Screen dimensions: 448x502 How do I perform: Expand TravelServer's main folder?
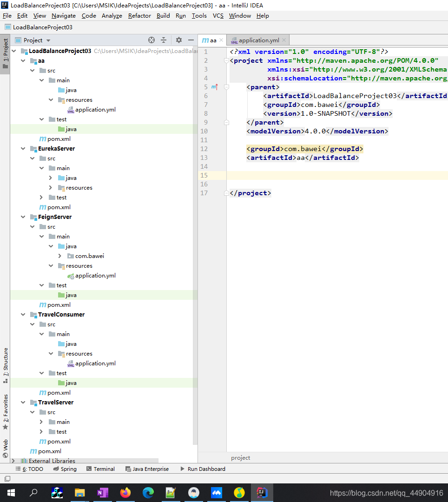pyautogui.click(x=41, y=422)
